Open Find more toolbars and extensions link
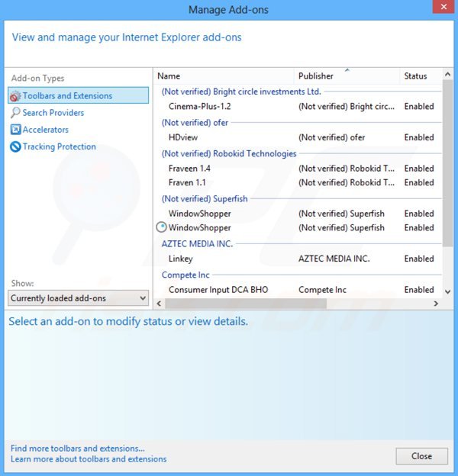This screenshot has width=458, height=476. 77,449
